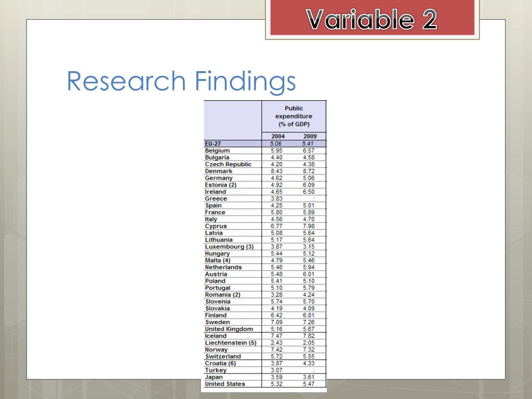This screenshot has width=532, height=399.
Task: Select the 'Public expenditure (% of GDP)' header
Action: 294,116
